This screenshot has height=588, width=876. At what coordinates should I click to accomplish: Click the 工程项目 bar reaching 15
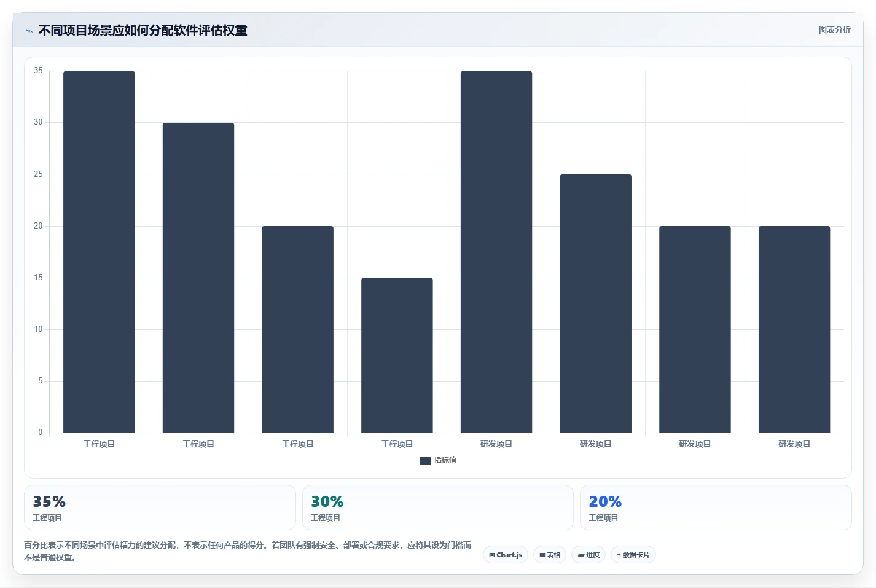click(397, 355)
